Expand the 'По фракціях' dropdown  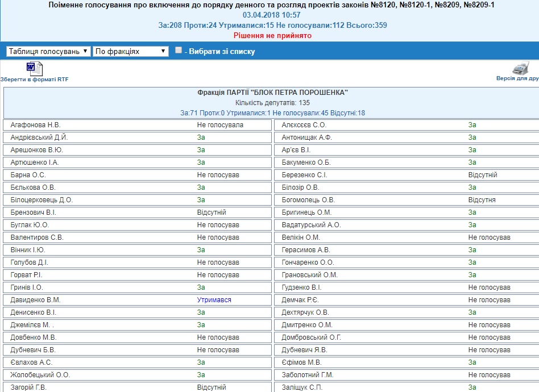(131, 51)
